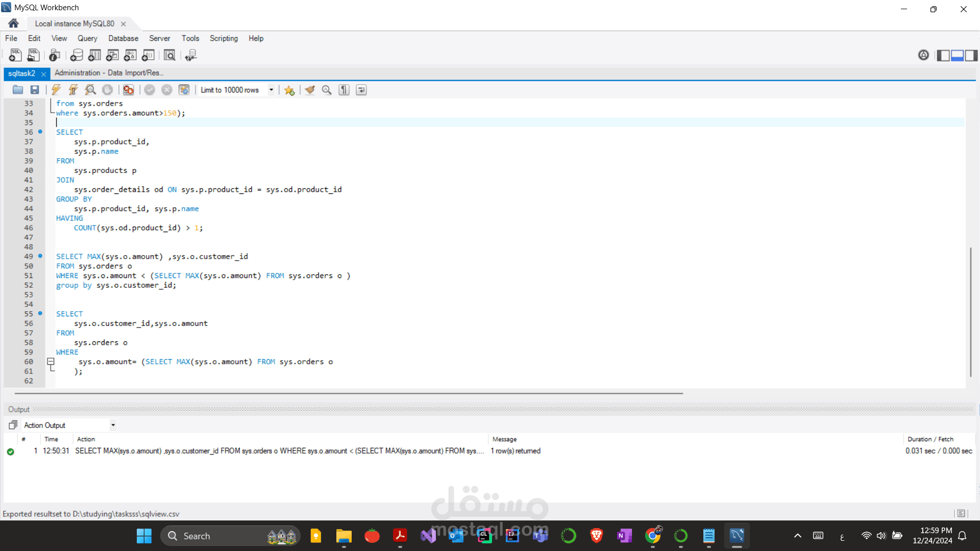This screenshot has width=980, height=551.
Task: Open Chrome from the Windows taskbar
Action: pyautogui.click(x=652, y=536)
